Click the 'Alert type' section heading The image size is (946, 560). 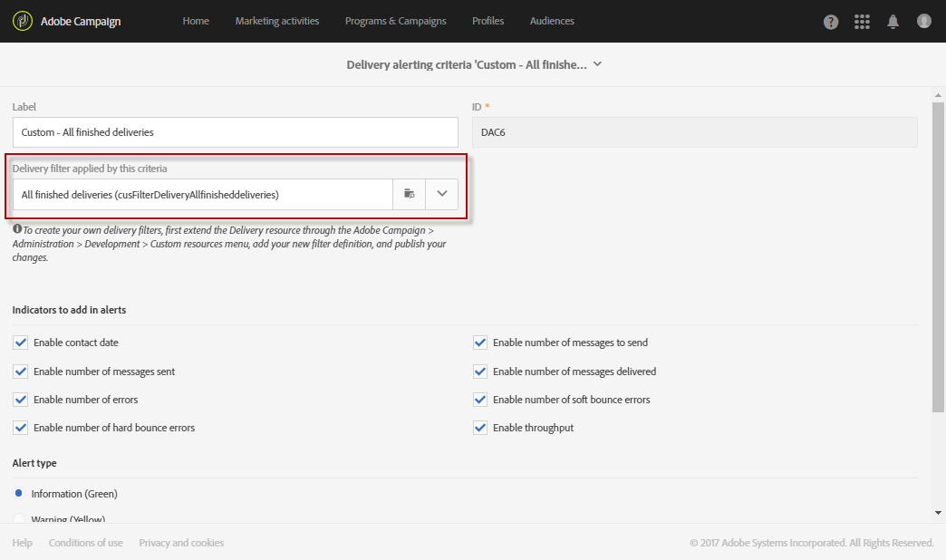click(x=34, y=463)
